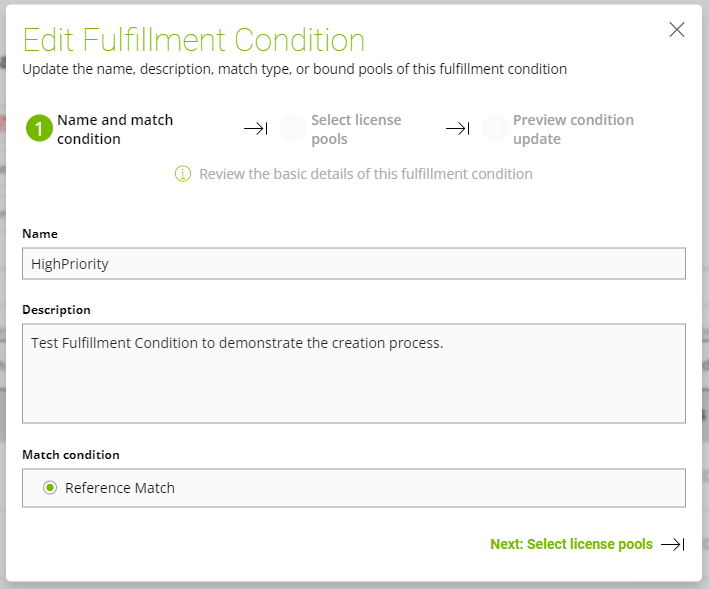709x589 pixels.
Task: Close the Edit Fulfillment Condition dialog
Action: click(677, 30)
